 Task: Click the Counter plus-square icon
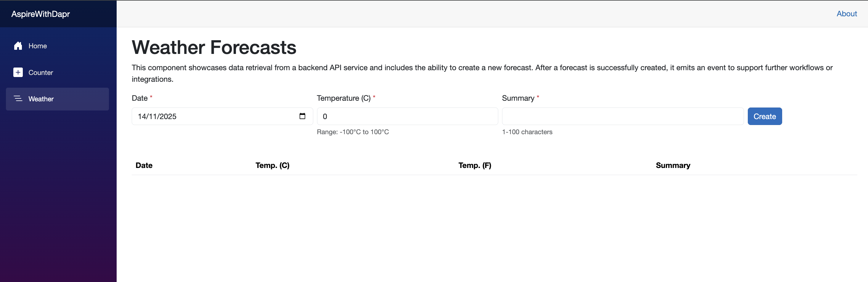click(x=18, y=72)
